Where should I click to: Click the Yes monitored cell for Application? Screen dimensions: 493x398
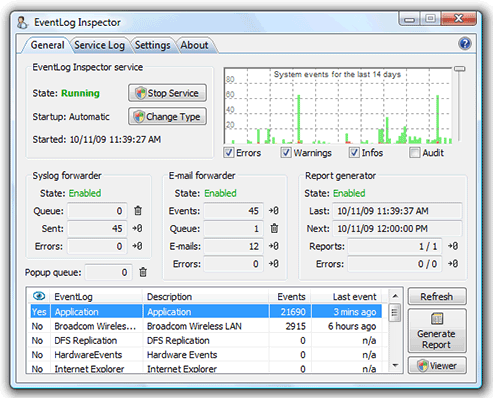tap(39, 312)
